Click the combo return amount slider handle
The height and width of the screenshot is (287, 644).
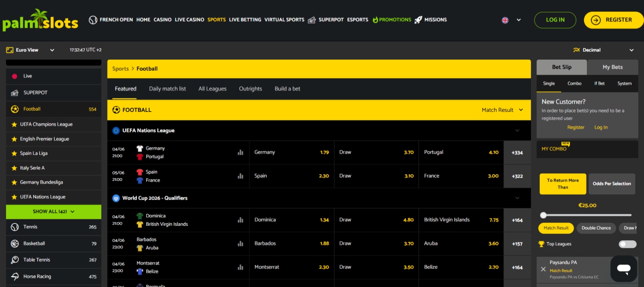(x=543, y=215)
